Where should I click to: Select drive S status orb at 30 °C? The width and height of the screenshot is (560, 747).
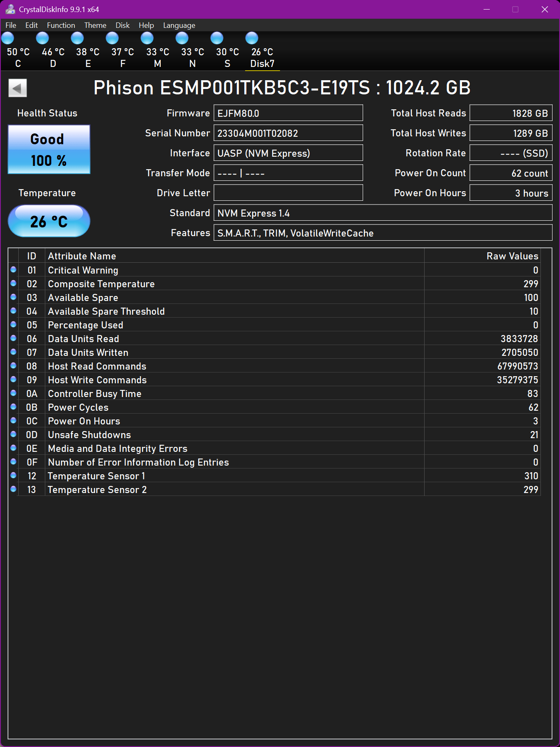point(217,38)
